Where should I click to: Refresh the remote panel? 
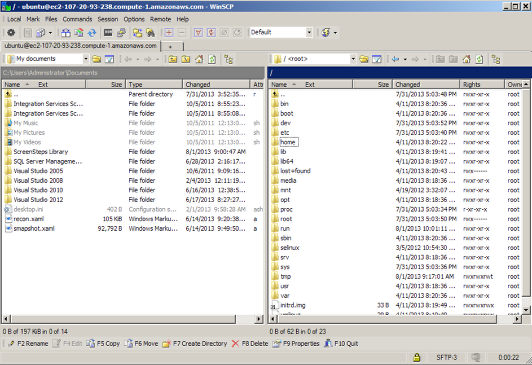tap(479, 59)
